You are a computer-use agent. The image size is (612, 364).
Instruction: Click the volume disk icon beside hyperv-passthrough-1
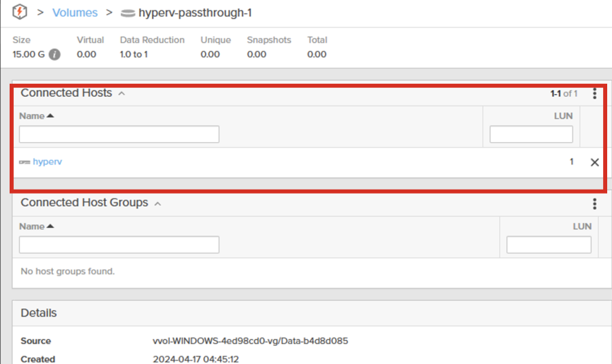pos(127,13)
